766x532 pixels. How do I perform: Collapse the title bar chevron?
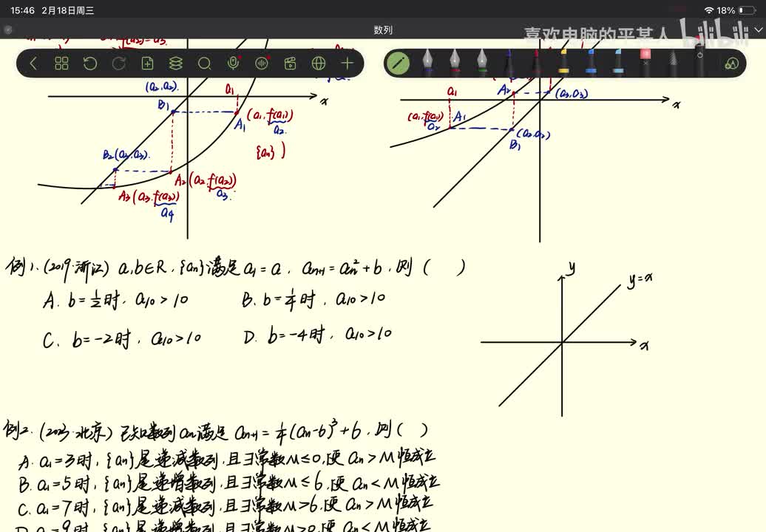click(758, 30)
